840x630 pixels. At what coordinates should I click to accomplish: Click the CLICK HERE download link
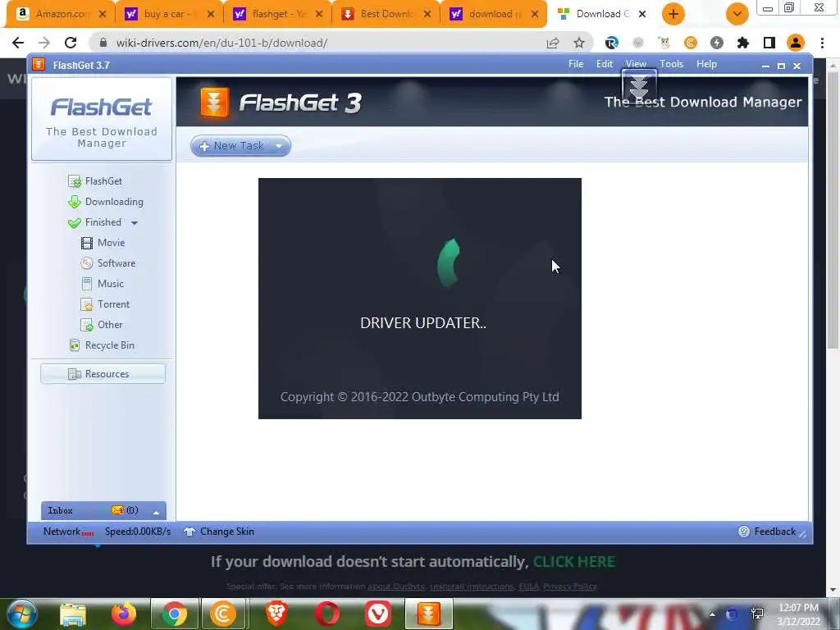pyautogui.click(x=573, y=561)
